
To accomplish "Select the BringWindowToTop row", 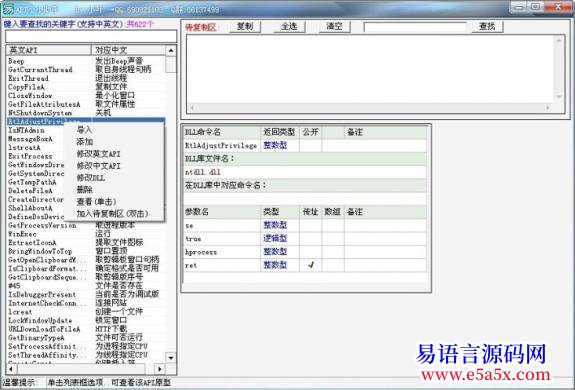I will [x=86, y=251].
